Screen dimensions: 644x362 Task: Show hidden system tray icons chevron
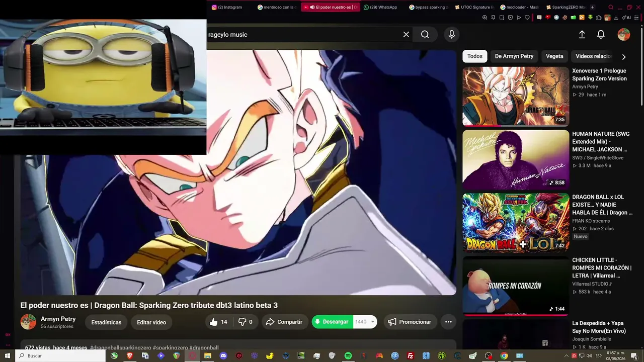click(567, 356)
